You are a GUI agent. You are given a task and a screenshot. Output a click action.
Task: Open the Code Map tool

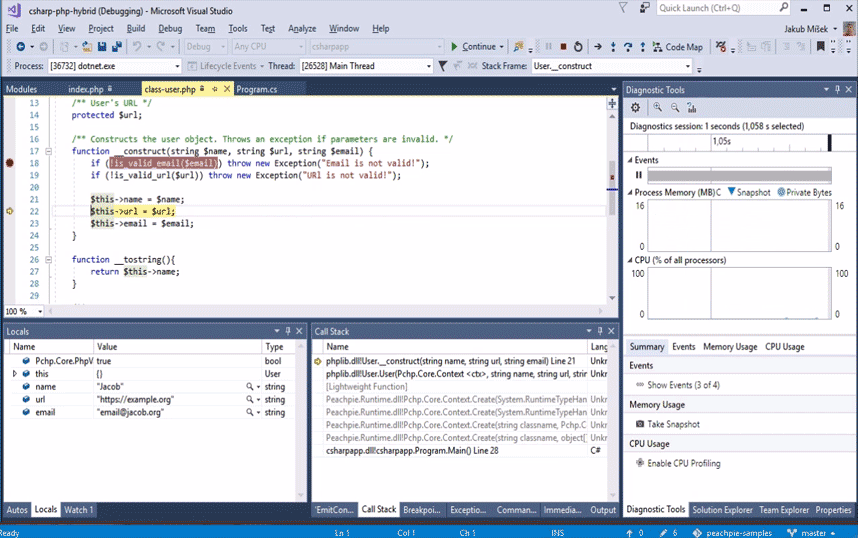point(678,47)
